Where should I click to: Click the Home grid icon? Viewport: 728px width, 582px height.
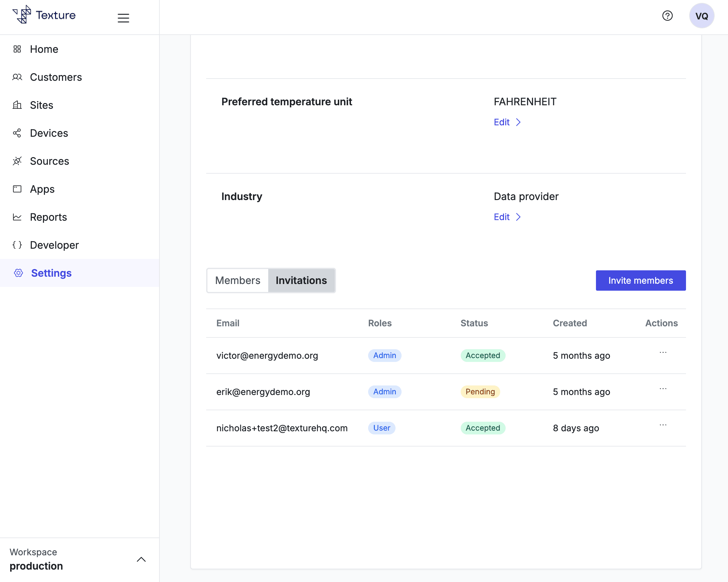click(17, 49)
